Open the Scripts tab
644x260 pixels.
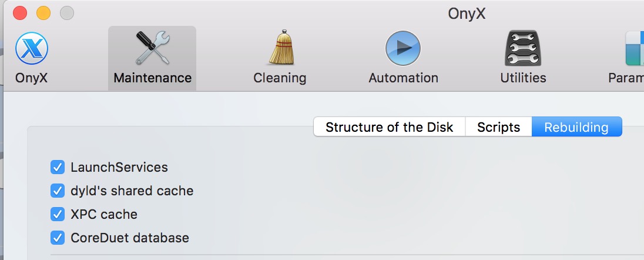coord(498,127)
